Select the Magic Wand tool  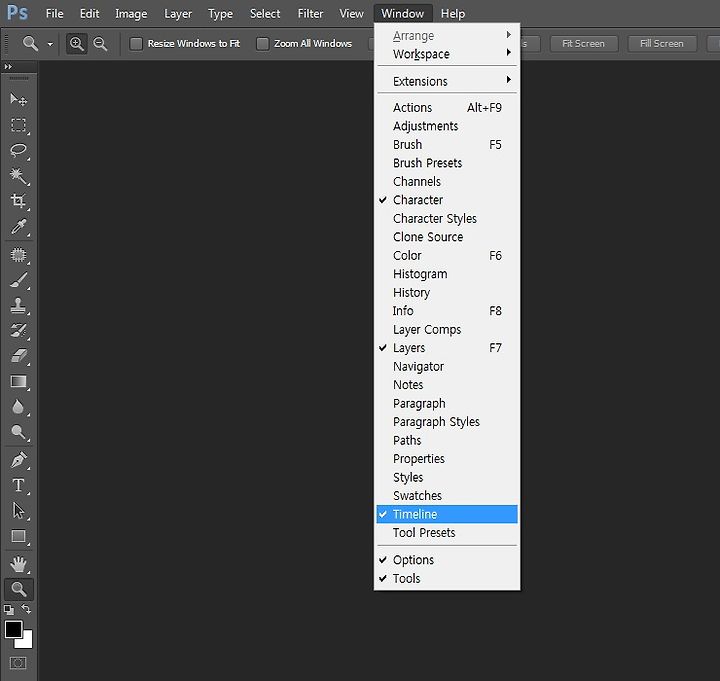[x=18, y=176]
